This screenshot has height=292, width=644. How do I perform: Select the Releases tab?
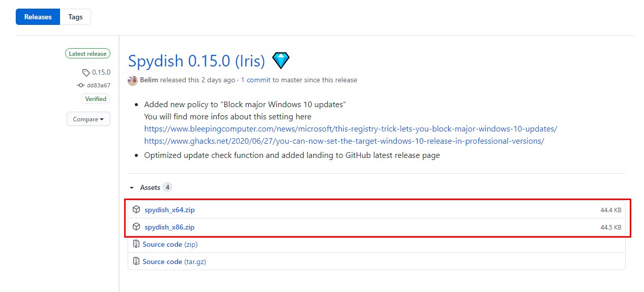pos(38,17)
